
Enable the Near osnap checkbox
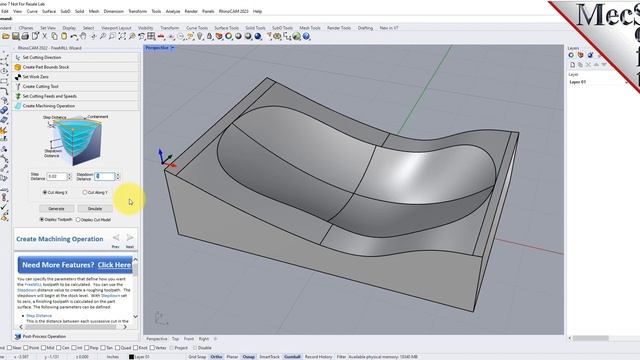click(x=9, y=348)
